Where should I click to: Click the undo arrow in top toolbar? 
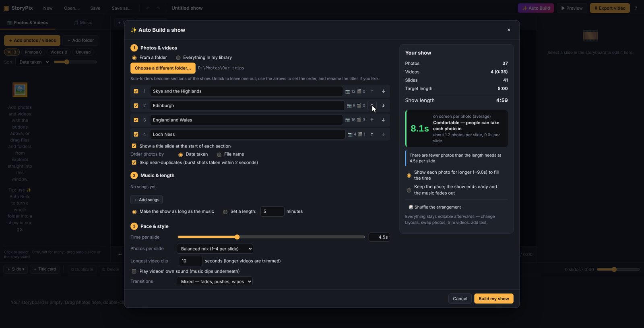tap(148, 8)
